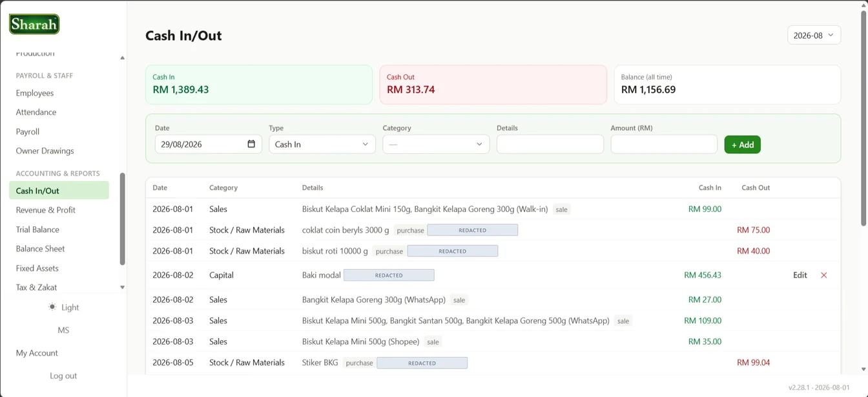The height and width of the screenshot is (397, 868).
Task: Click the RM 40.00 cash out amount
Action: pyautogui.click(x=753, y=252)
